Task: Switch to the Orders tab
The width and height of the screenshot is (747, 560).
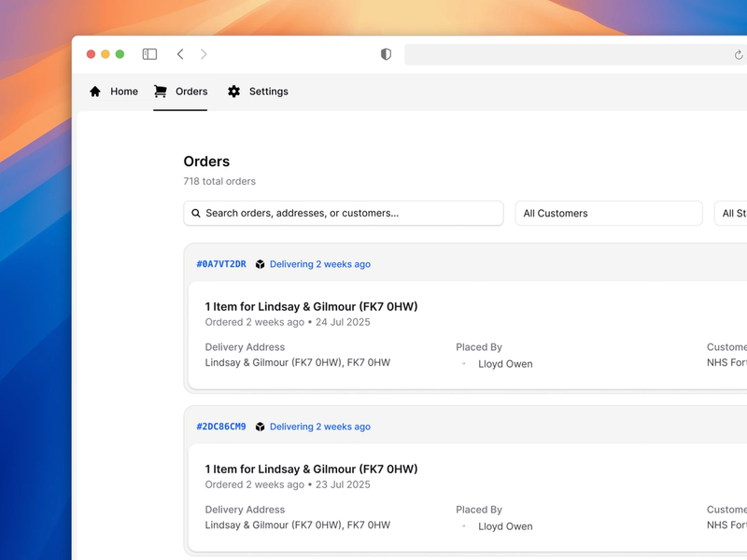Action: click(180, 91)
